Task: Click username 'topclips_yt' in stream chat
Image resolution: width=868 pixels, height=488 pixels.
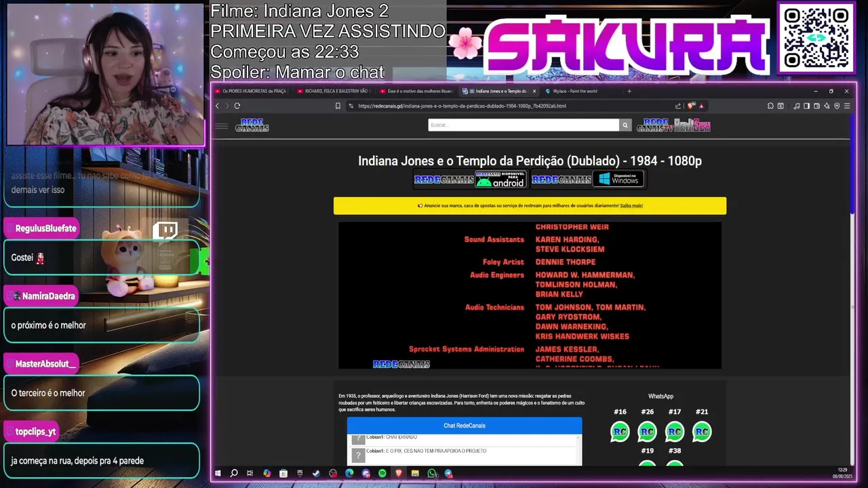Action: 35,432
